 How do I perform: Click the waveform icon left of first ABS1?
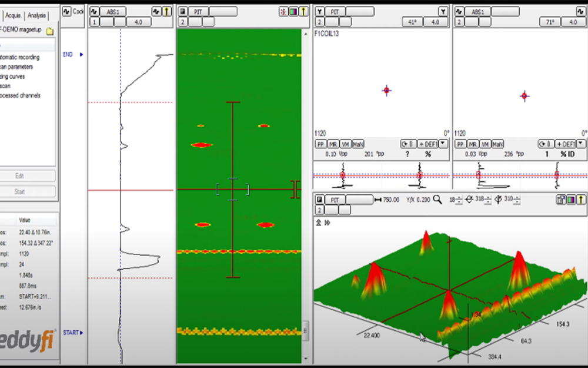[x=93, y=12]
